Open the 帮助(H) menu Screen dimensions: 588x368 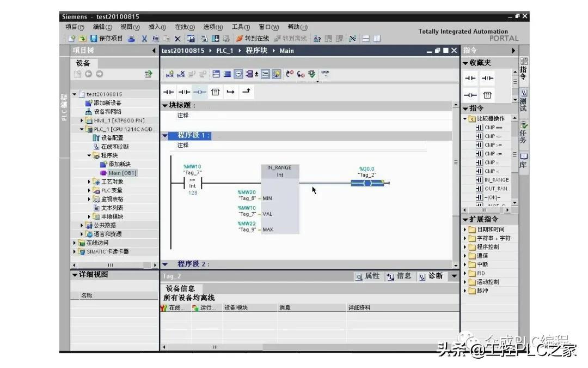pyautogui.click(x=297, y=27)
